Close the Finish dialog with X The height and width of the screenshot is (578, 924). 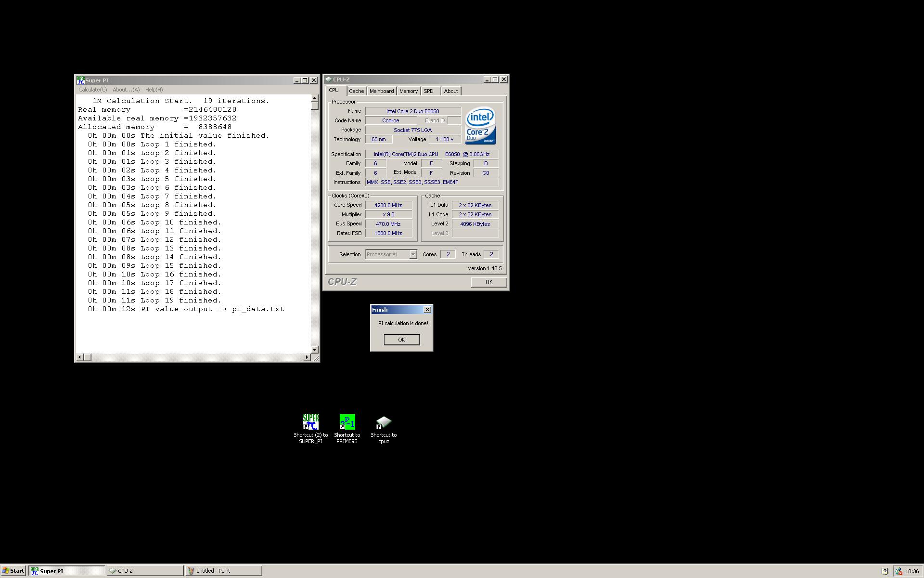[x=427, y=310]
